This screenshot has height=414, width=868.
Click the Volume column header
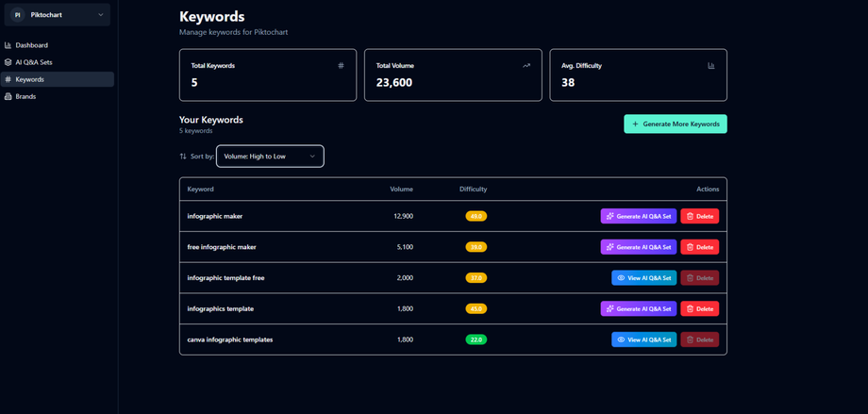(401, 190)
